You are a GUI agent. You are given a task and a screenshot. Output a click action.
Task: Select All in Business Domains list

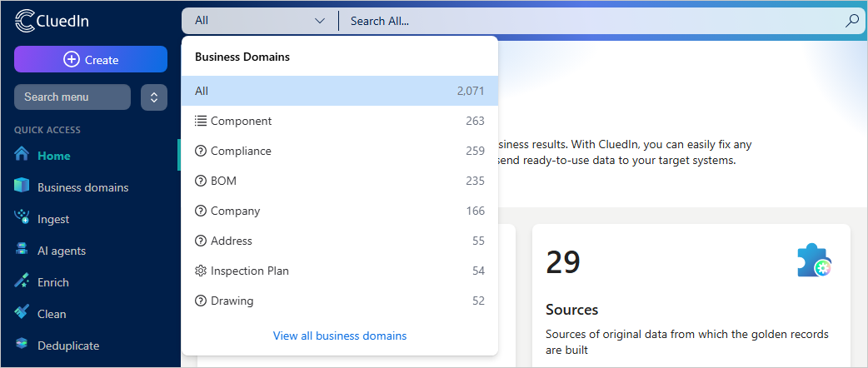tap(339, 91)
